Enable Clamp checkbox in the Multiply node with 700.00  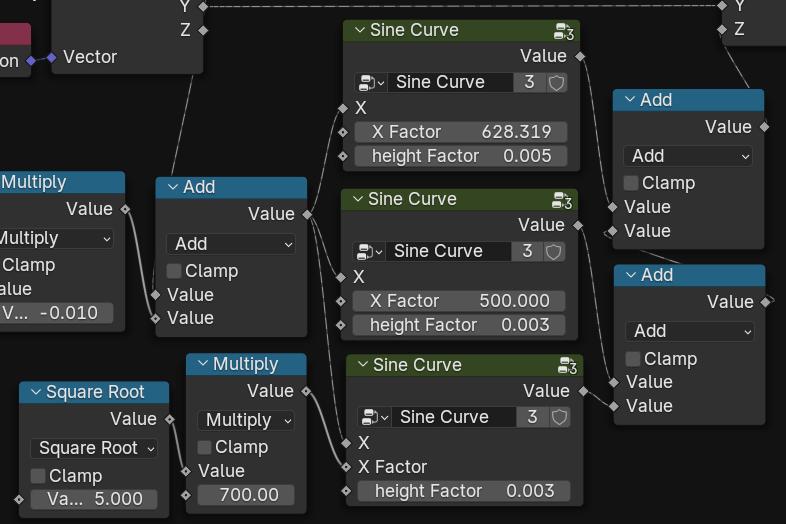coord(205,447)
